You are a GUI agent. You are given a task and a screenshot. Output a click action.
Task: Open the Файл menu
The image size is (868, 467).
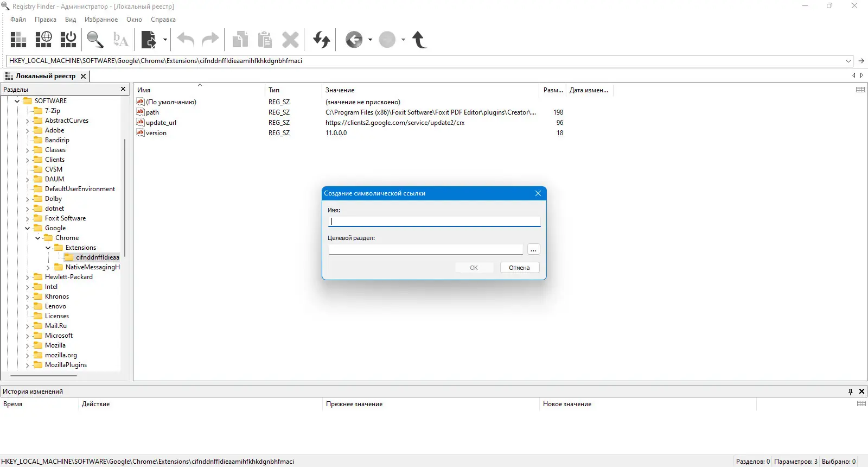(x=18, y=20)
